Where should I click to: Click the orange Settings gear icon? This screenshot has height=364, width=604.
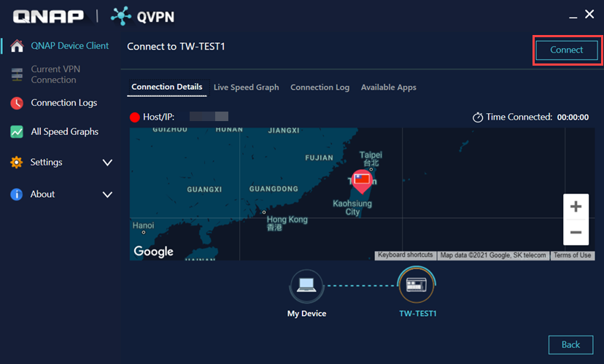pyautogui.click(x=17, y=162)
